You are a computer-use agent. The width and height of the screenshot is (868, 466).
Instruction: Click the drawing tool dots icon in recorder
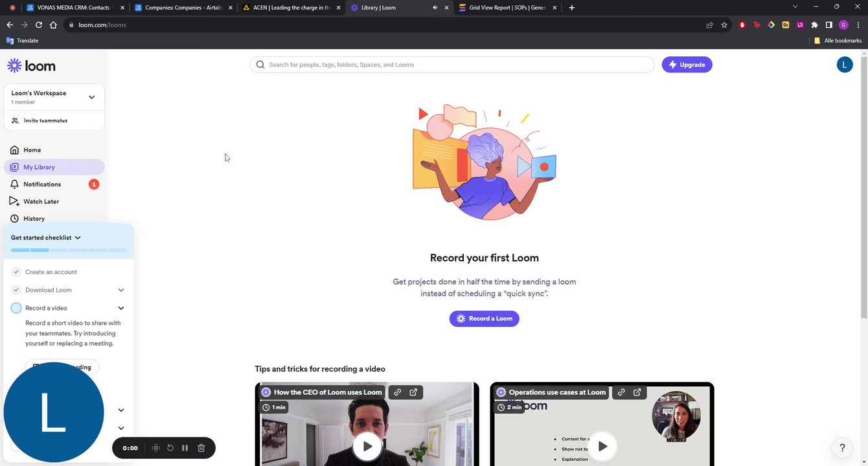(155, 448)
